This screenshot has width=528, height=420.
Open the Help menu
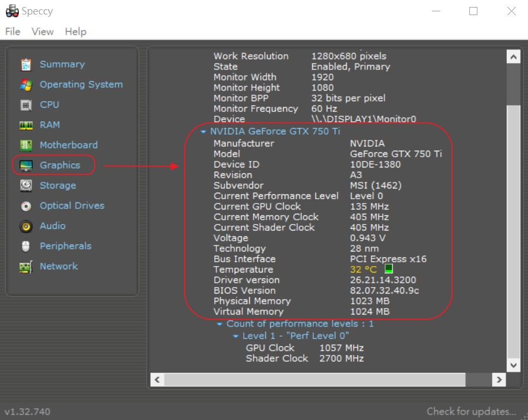pyautogui.click(x=76, y=32)
